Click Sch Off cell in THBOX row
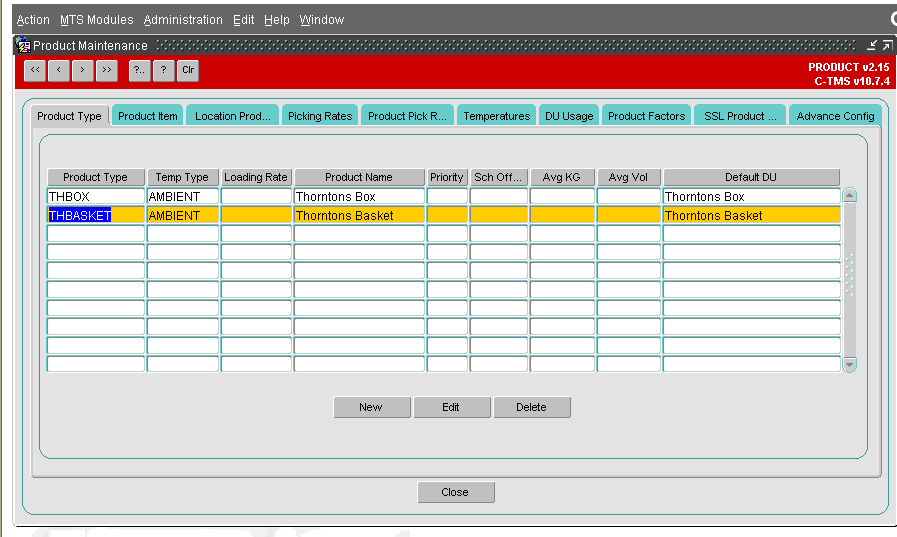 tap(499, 197)
